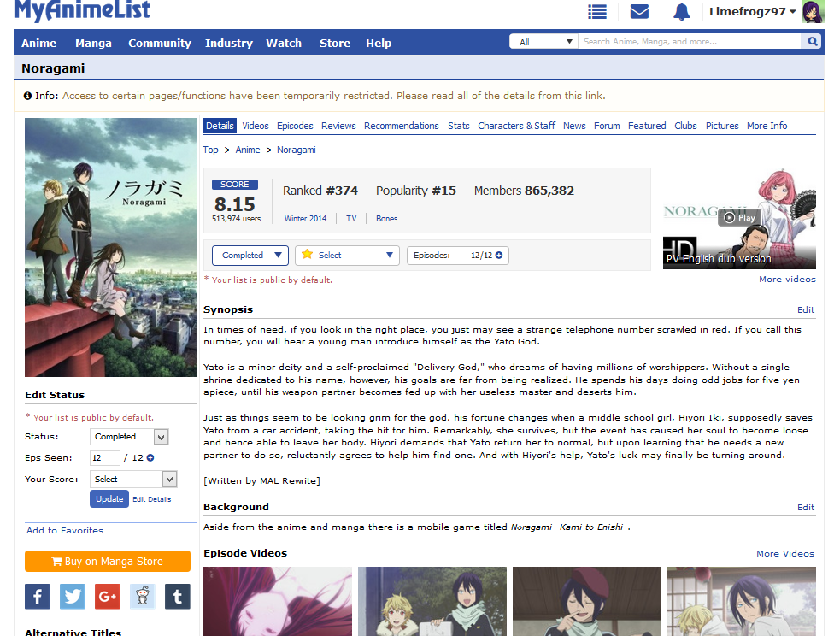Go to Anime breadcrumb link

coord(248,150)
